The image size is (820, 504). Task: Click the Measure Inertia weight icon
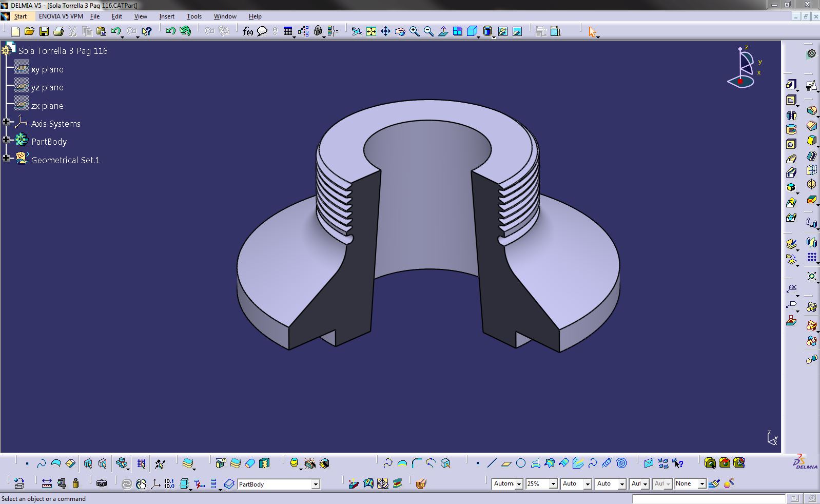click(76, 483)
